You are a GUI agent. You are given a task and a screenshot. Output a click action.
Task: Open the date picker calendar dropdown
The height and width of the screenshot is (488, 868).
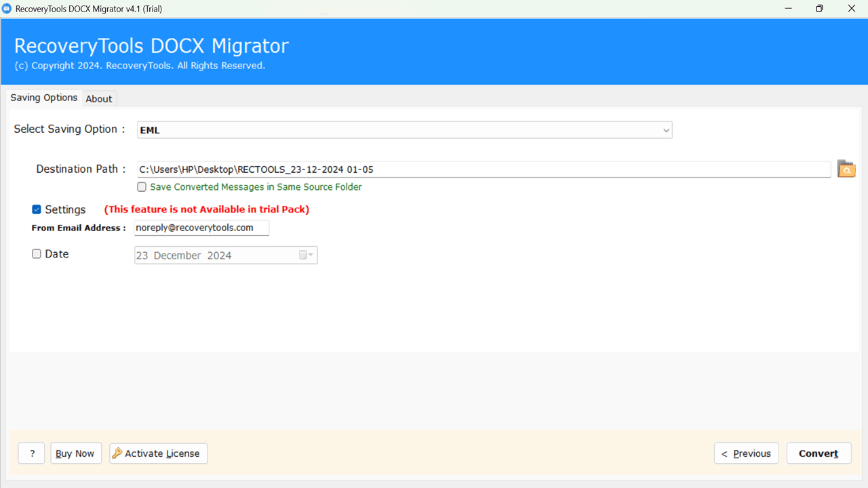click(x=307, y=256)
